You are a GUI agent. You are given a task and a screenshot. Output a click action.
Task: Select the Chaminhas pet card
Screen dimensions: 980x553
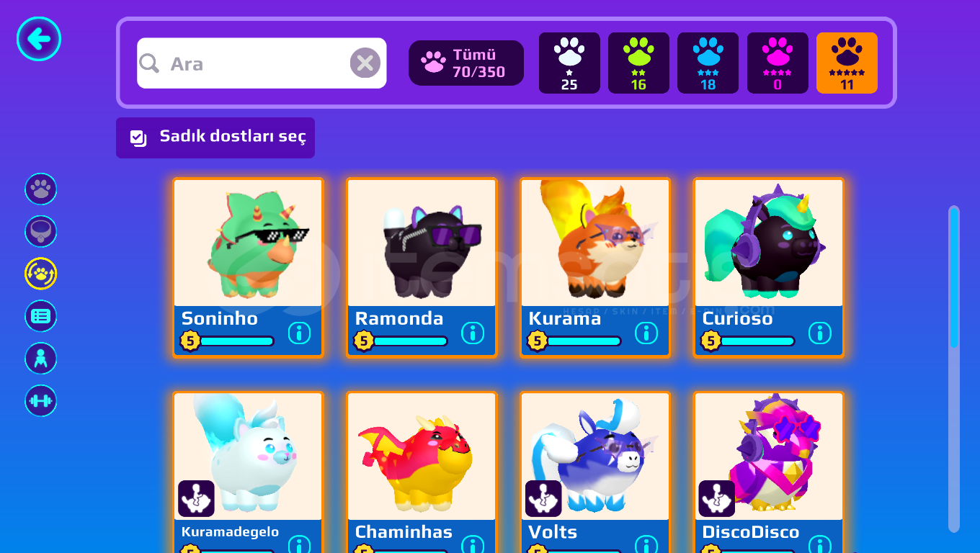[422, 472]
